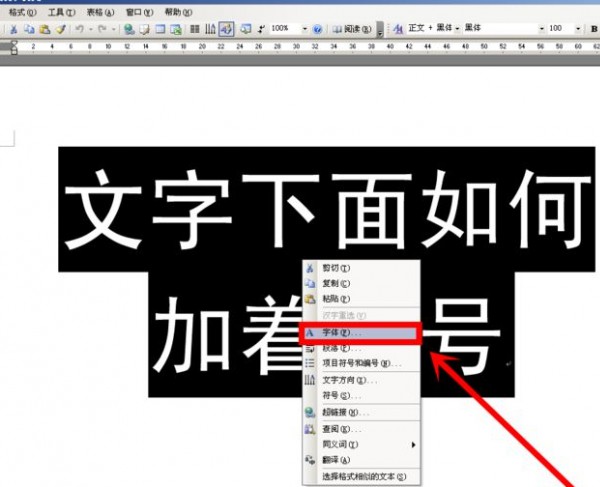Click the character 文 in the document

pos(103,210)
